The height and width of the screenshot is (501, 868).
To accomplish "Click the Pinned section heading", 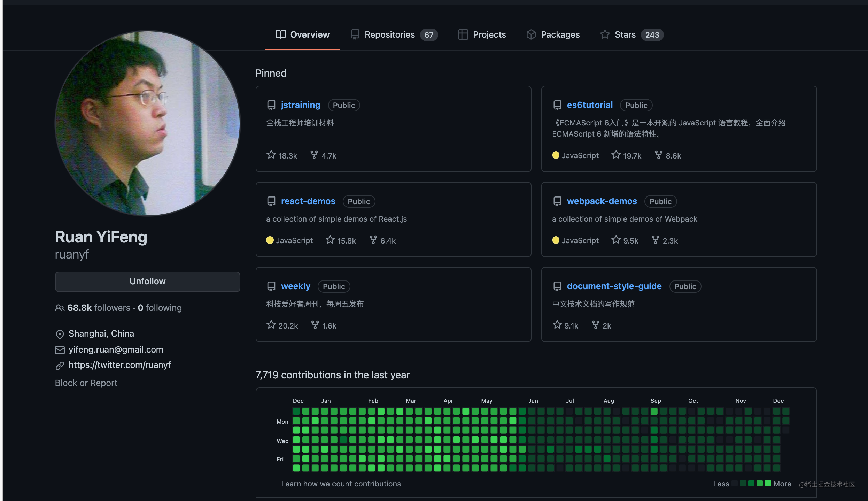I will coord(271,73).
